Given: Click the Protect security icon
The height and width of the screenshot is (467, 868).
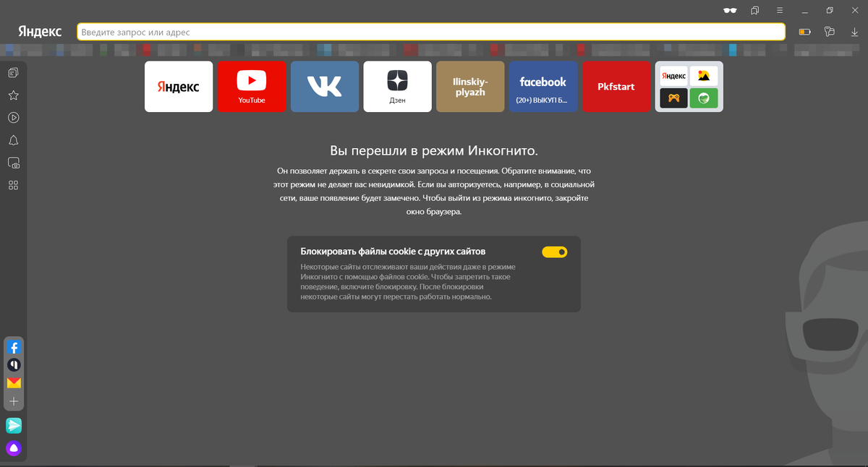Looking at the screenshot, I should point(830,32).
